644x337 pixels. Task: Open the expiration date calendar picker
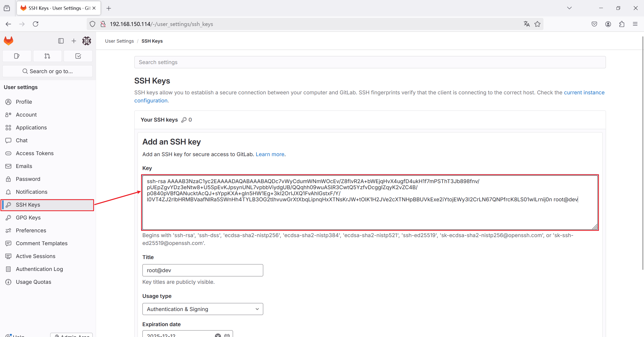point(227,335)
